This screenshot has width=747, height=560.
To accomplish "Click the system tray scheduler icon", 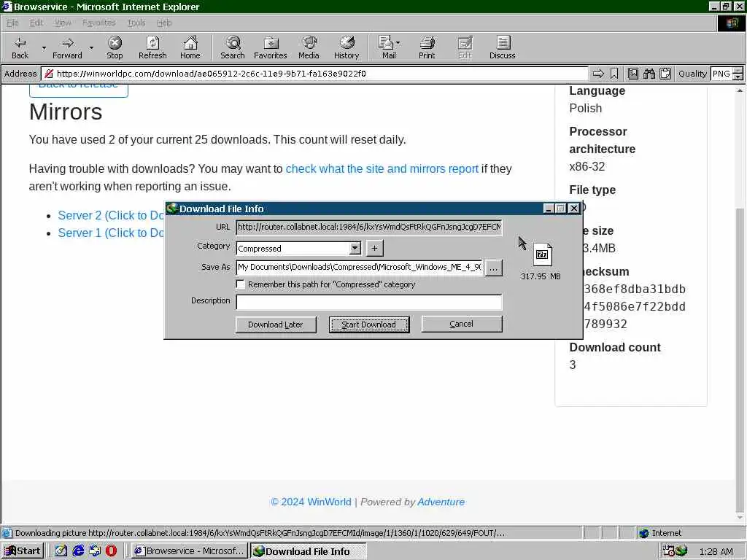I will pos(668,551).
